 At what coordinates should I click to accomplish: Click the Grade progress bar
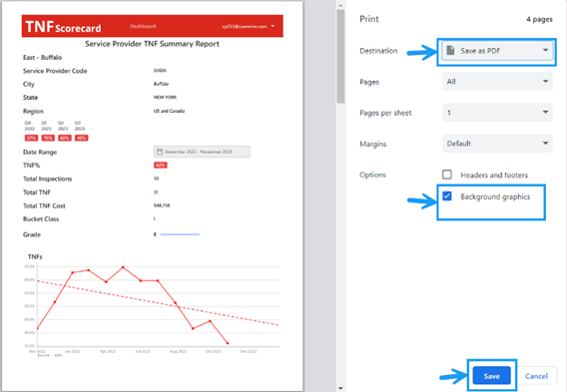(180, 234)
